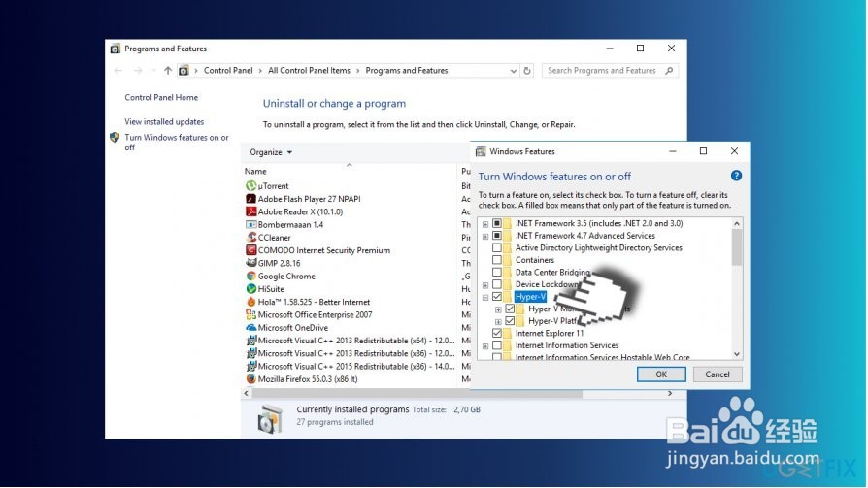Viewport: 868px width, 488px height.
Task: Click the Back arrow in Programs and Features
Action: (117, 70)
